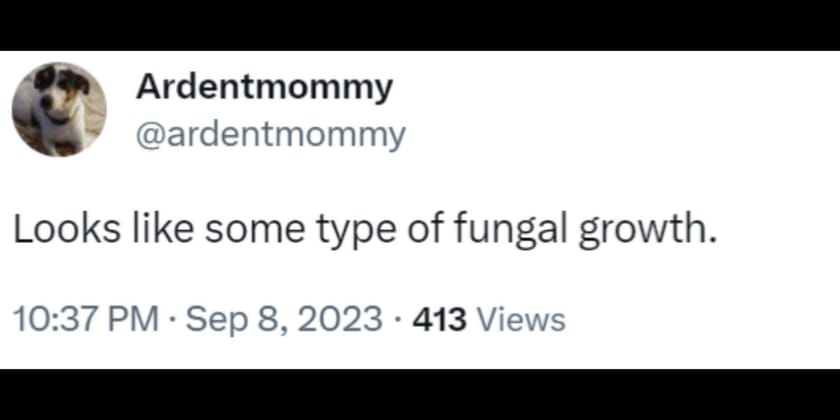Click the PM part of the timestamp
Image resolution: width=840 pixels, height=420 pixels.
pyautogui.click(x=135, y=320)
